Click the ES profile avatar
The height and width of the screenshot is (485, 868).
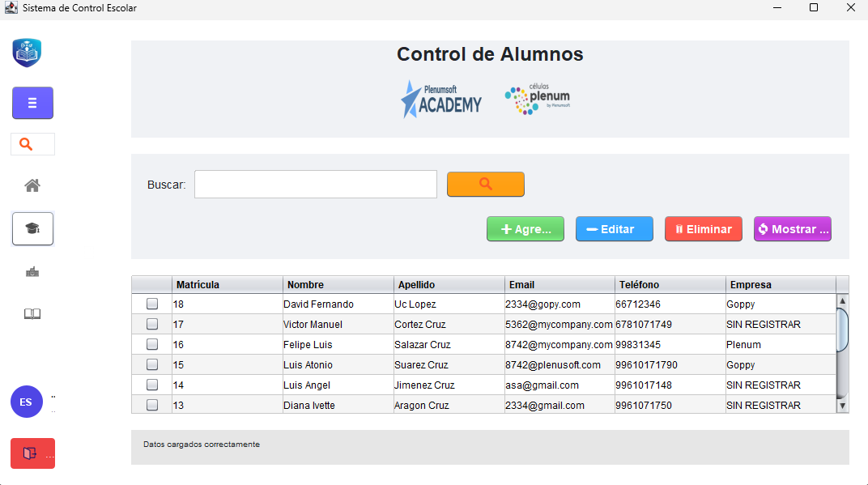pyautogui.click(x=26, y=402)
